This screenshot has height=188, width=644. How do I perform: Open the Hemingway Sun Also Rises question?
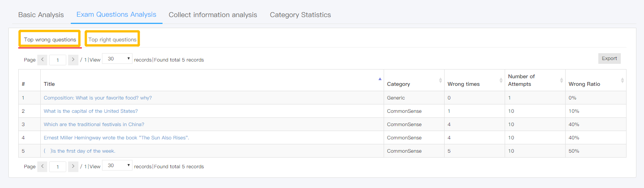pyautogui.click(x=116, y=137)
